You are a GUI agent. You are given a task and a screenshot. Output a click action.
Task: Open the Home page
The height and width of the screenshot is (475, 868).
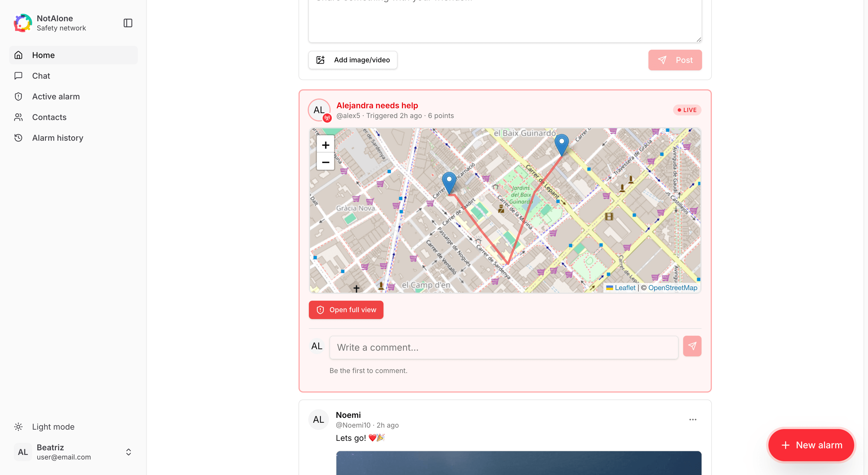tap(73, 55)
